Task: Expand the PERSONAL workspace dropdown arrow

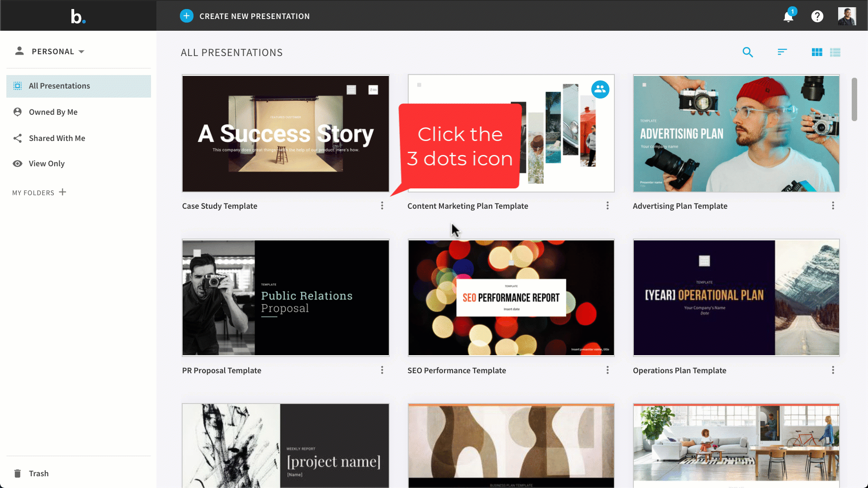Action: click(81, 52)
